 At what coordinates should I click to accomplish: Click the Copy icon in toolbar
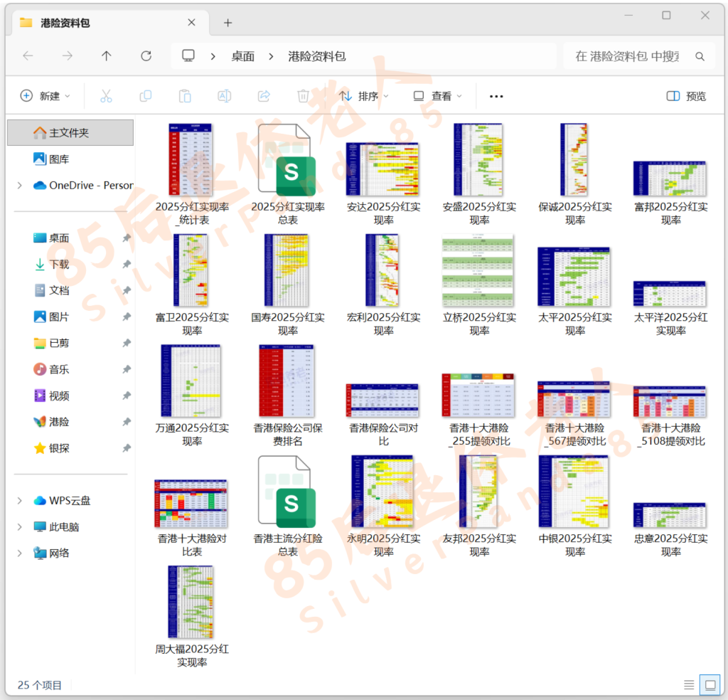click(x=145, y=96)
